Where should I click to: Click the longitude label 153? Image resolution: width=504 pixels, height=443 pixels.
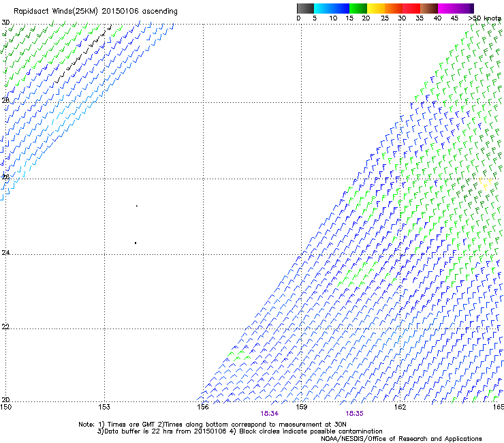(104, 407)
